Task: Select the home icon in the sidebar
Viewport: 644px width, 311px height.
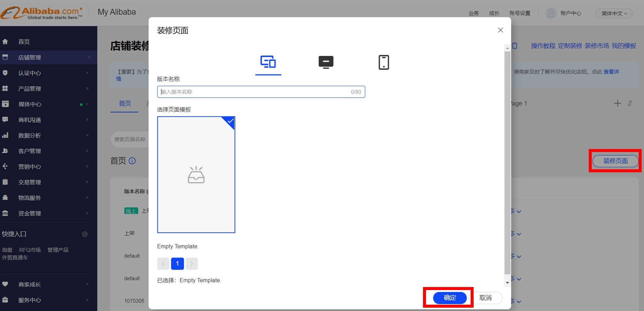Action: tap(5, 41)
